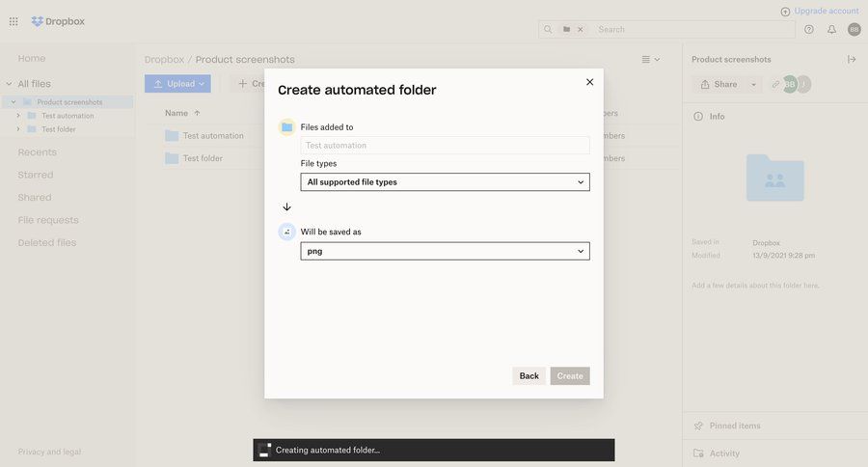This screenshot has height=467, width=868.
Task: Click the BB member avatar
Action: pyautogui.click(x=789, y=84)
